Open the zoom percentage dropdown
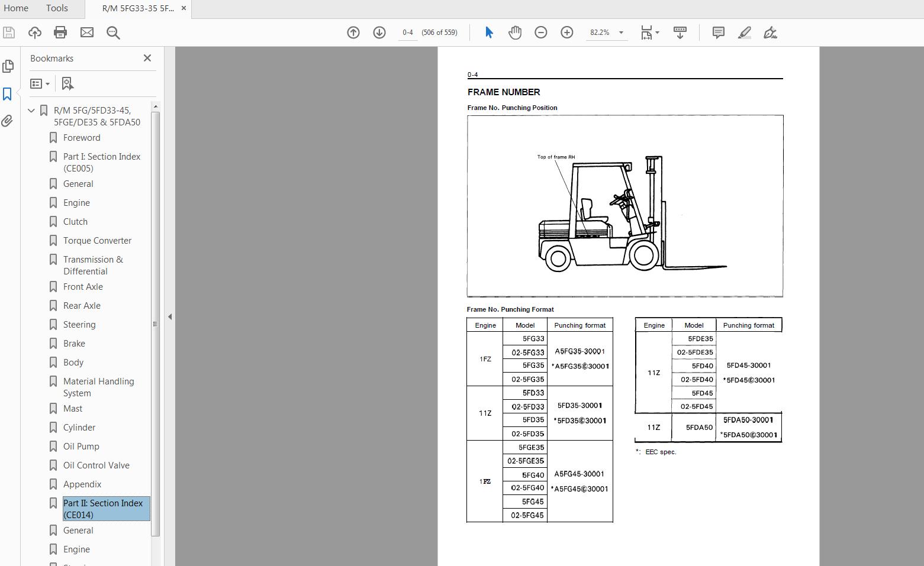This screenshot has width=924, height=566. (620, 33)
